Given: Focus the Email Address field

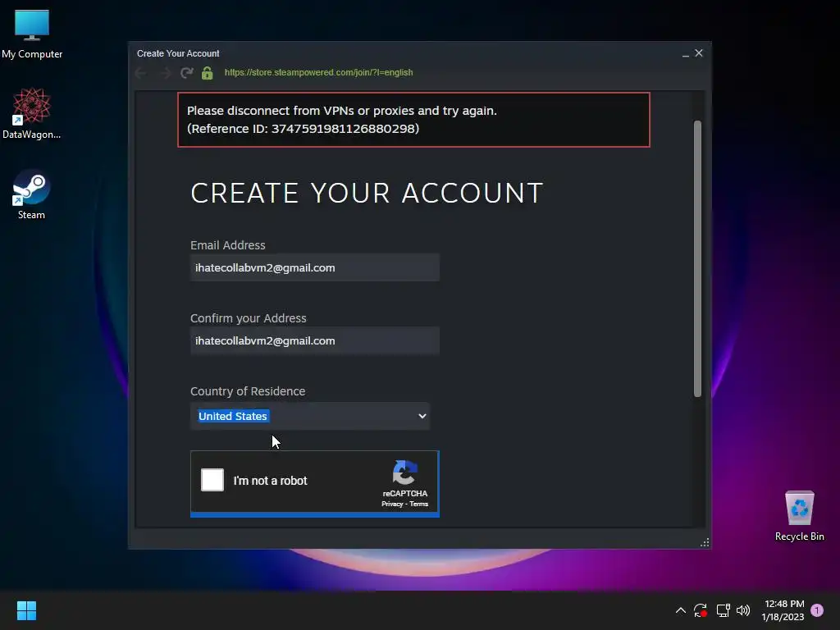Looking at the screenshot, I should pyautogui.click(x=315, y=268).
